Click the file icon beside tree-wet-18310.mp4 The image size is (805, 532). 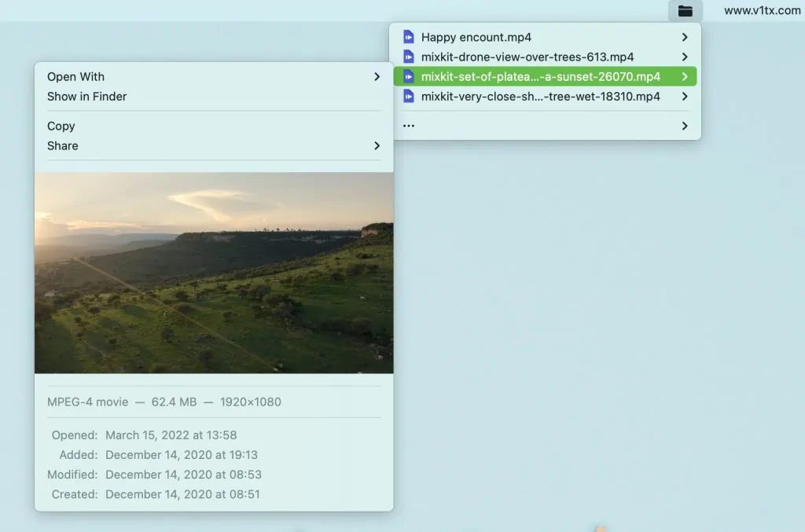point(409,96)
